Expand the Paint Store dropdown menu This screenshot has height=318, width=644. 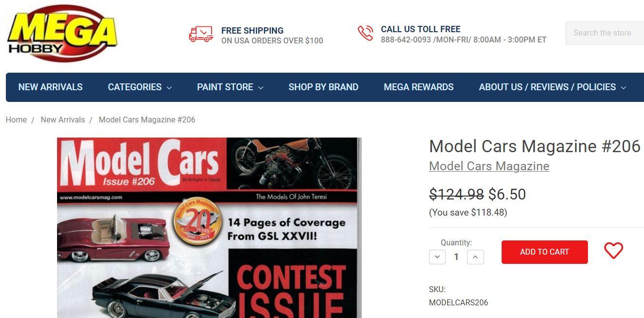pos(230,87)
